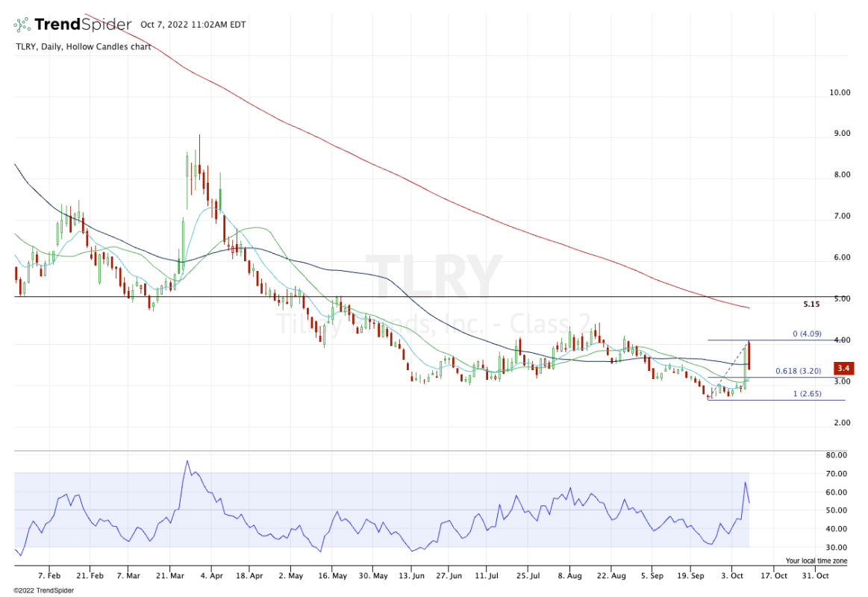This screenshot has width=868, height=597.
Task: Click the TLRY Daily Hollow Candles title
Action: [x=82, y=46]
